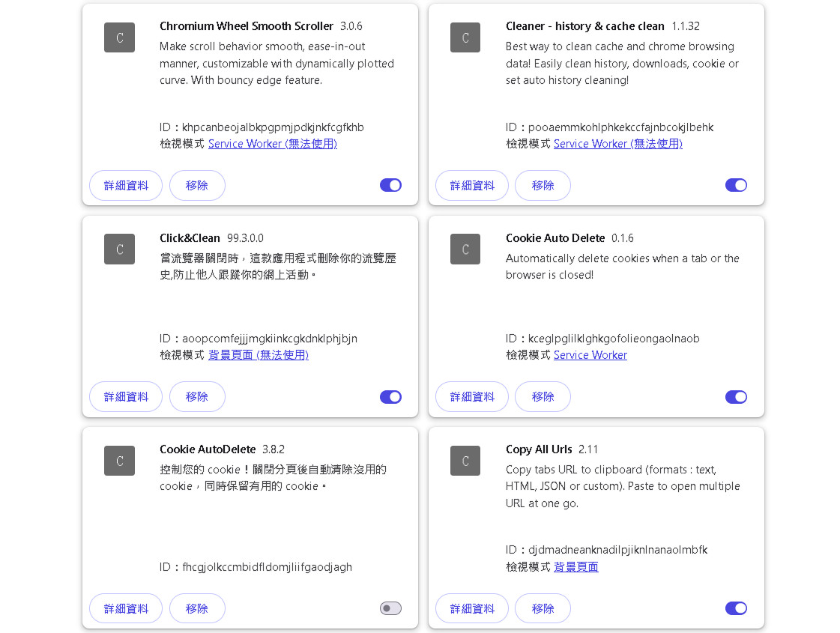Disable Chromium Wheel Smooth Scroller extension

coord(390,185)
